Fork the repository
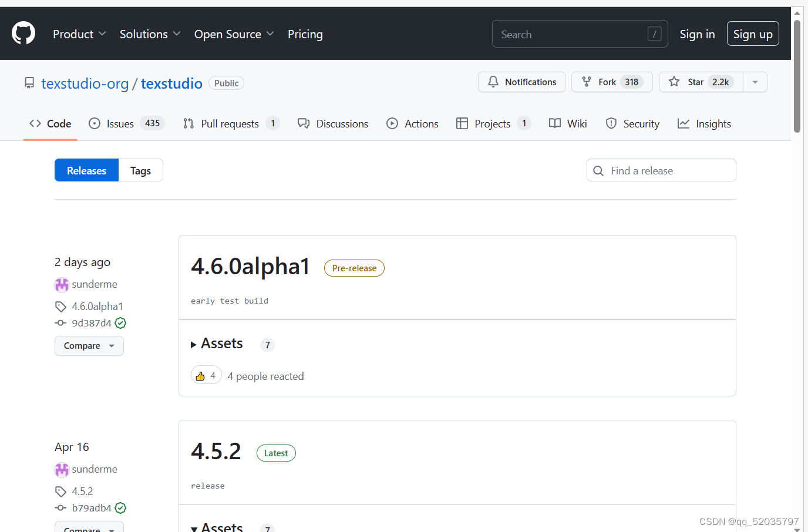The width and height of the screenshot is (808, 532). tap(612, 82)
